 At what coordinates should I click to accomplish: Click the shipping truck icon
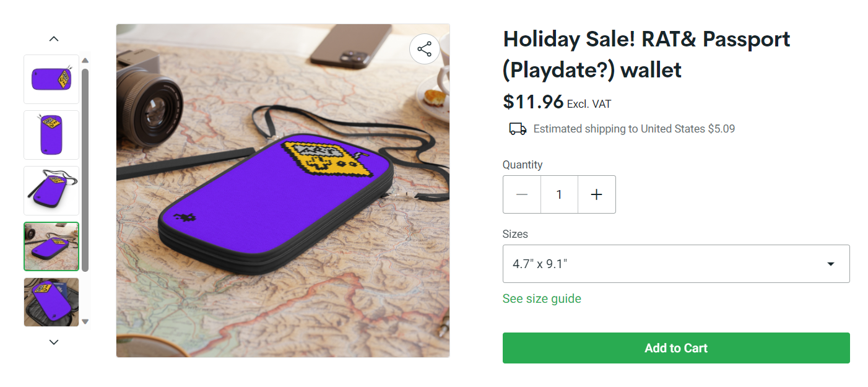click(518, 129)
